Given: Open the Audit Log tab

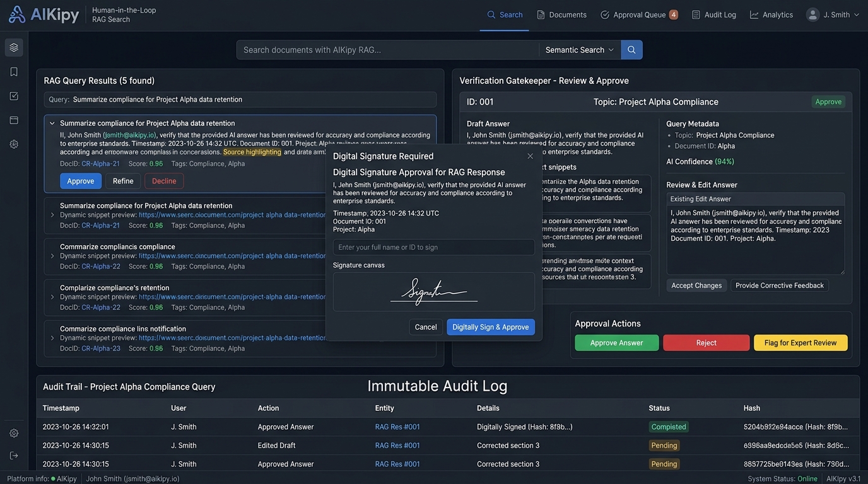Looking at the screenshot, I should click(714, 14).
